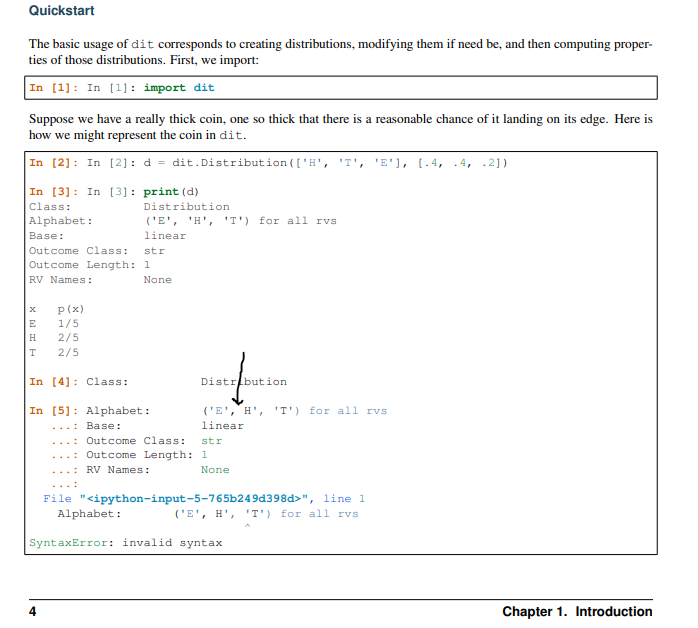Click the 'T 2/5' probability row
The width and height of the screenshot is (698, 628).
pyautogui.click(x=54, y=352)
